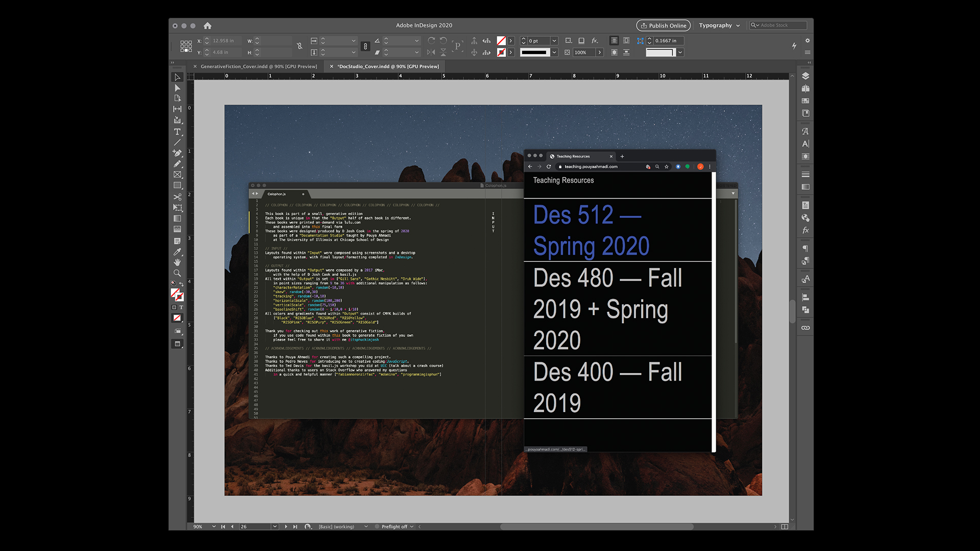Click the Publish Online button
The image size is (980, 551).
(x=663, y=26)
